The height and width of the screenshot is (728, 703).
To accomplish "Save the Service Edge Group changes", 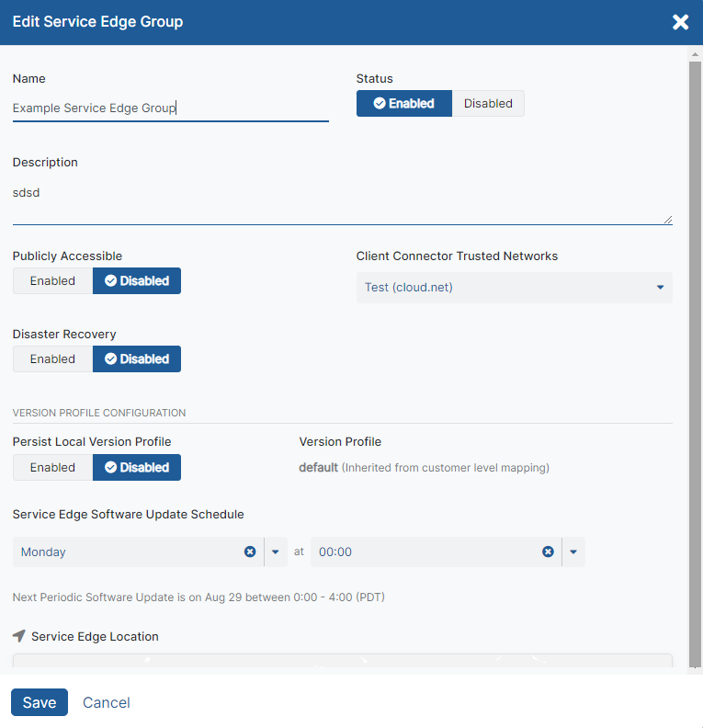I will [x=40, y=702].
